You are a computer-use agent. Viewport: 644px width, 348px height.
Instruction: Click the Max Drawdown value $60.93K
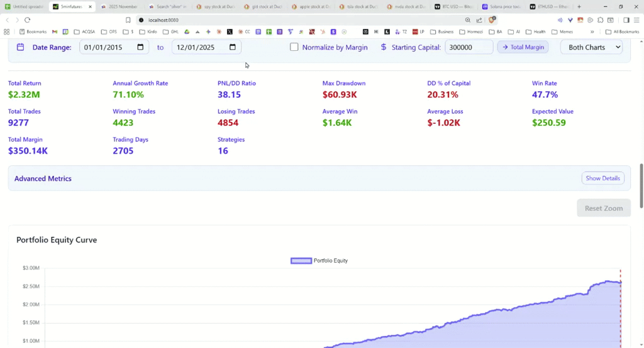340,94
